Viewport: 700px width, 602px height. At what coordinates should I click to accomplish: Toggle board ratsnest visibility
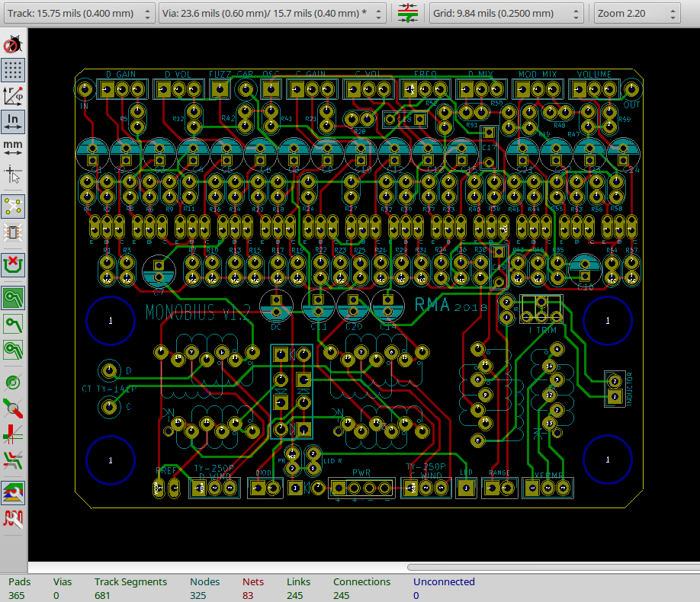tap(13, 205)
